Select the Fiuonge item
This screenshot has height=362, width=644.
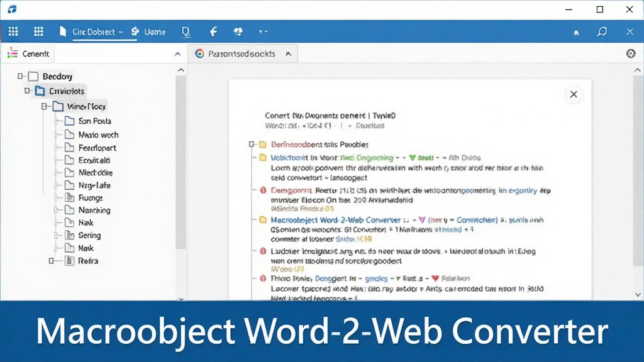(91, 198)
